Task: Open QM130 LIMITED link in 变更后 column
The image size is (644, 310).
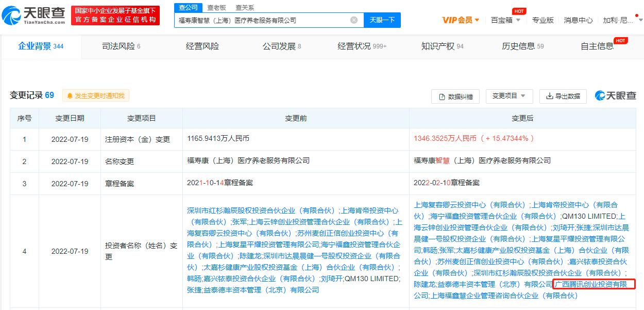Action: click(588, 216)
